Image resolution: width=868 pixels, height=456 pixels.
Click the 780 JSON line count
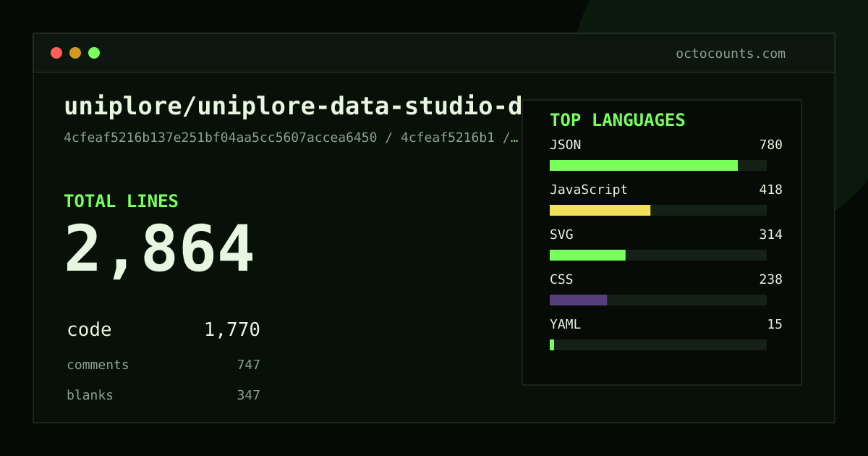[770, 145]
